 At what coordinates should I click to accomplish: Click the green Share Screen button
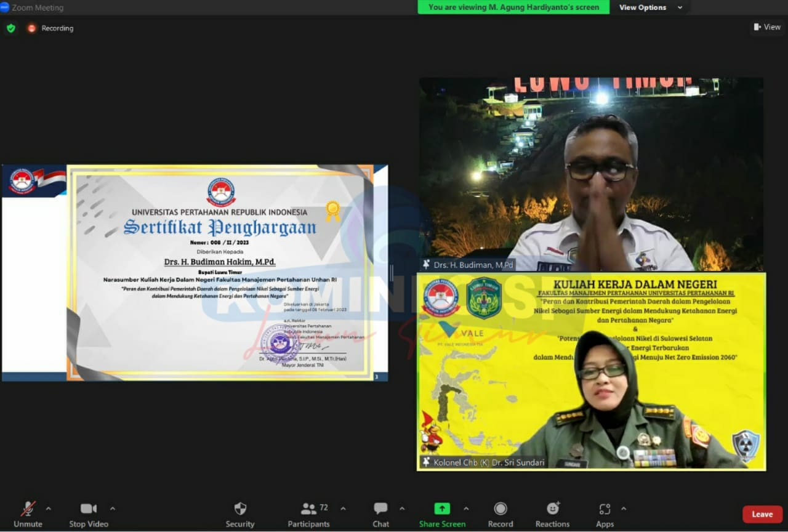(x=442, y=515)
